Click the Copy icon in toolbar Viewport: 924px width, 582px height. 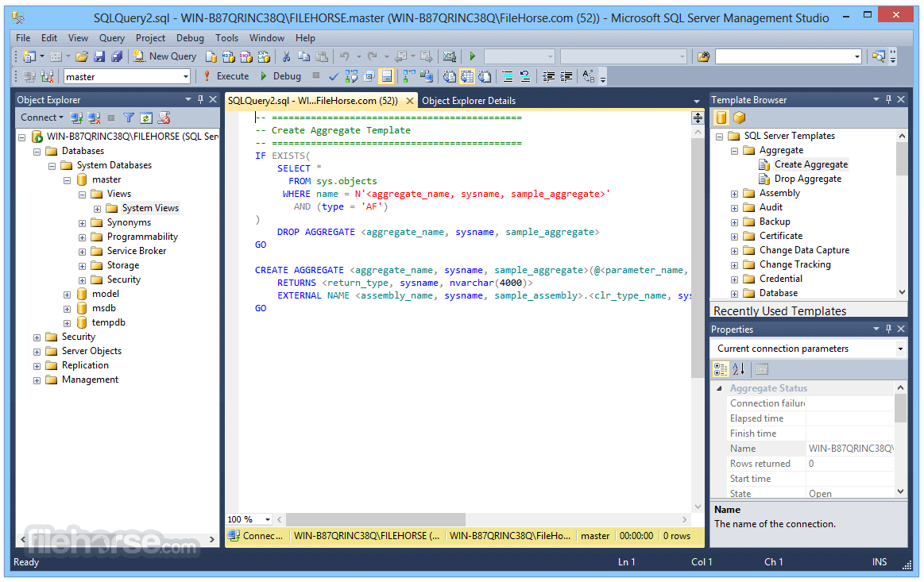pos(304,56)
